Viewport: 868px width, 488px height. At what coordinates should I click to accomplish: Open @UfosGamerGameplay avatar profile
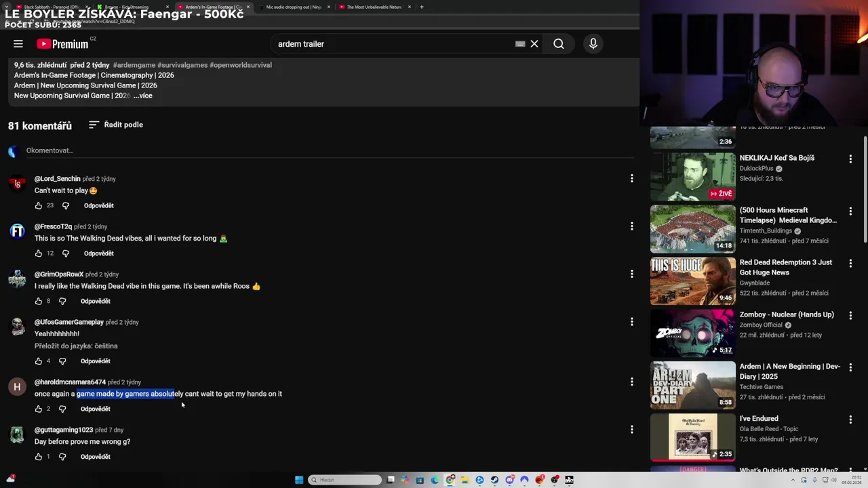(17, 327)
